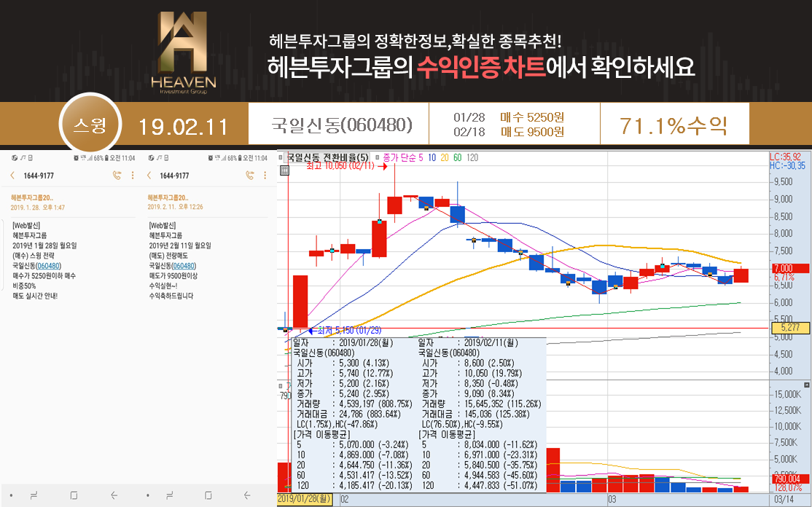Click the 수익인증 차트 red headline text
The image size is (812, 507).
coord(482,68)
